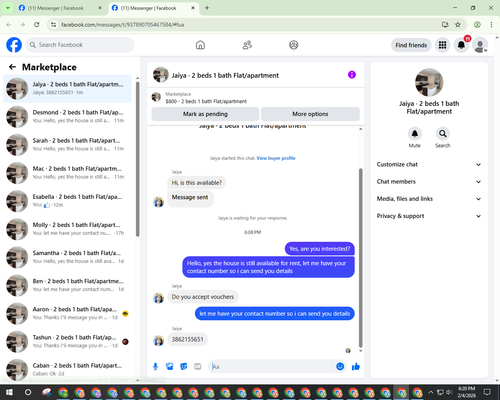Open the Windows Start menu
The width and height of the screenshot is (500, 400).
pos(9,392)
